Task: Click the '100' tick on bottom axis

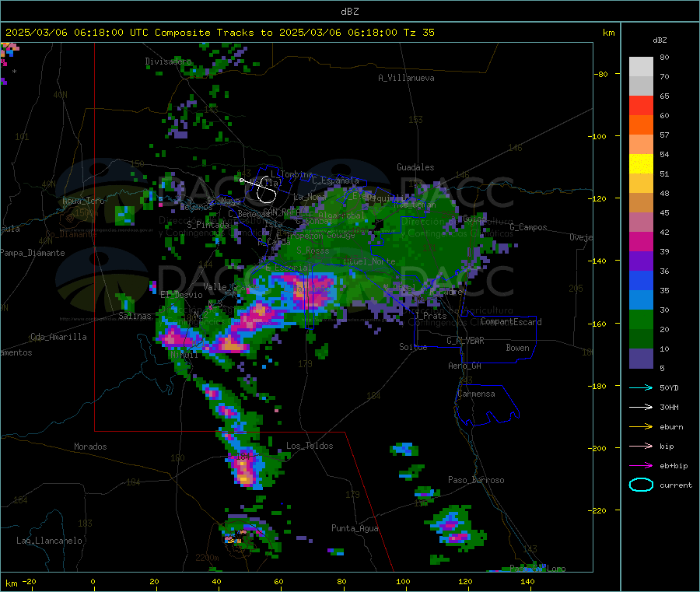Action: [403, 581]
